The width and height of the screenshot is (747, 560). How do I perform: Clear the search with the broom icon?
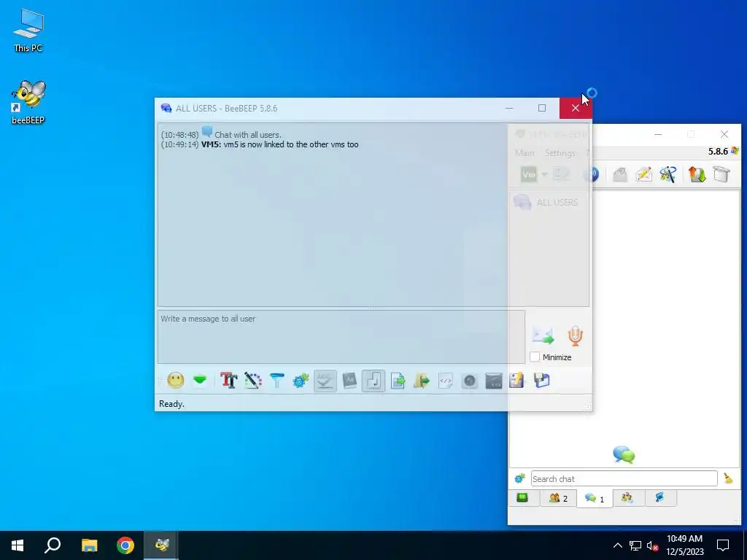(x=729, y=478)
